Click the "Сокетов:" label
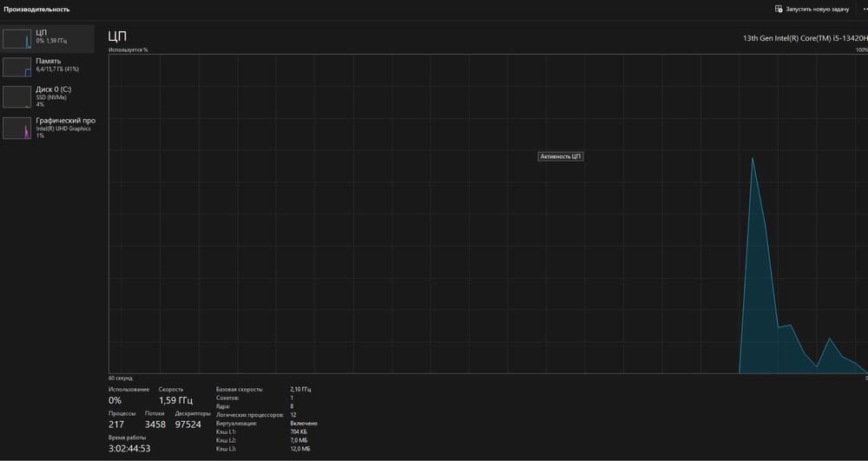This screenshot has width=868, height=461. [227, 398]
